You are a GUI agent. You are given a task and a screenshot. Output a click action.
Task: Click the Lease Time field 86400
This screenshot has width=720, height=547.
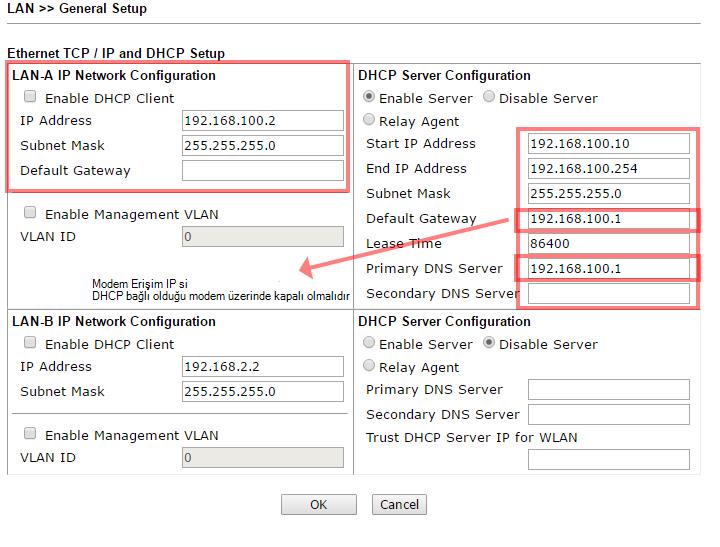(609, 243)
